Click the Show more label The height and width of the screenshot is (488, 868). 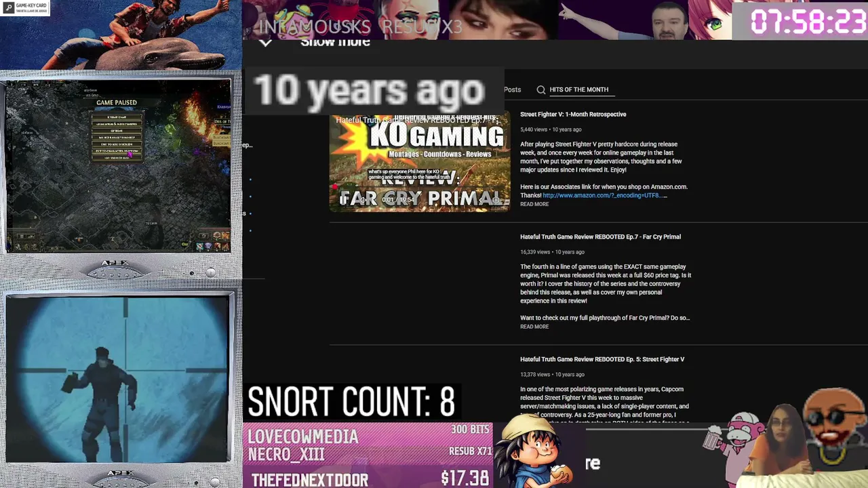click(x=335, y=42)
